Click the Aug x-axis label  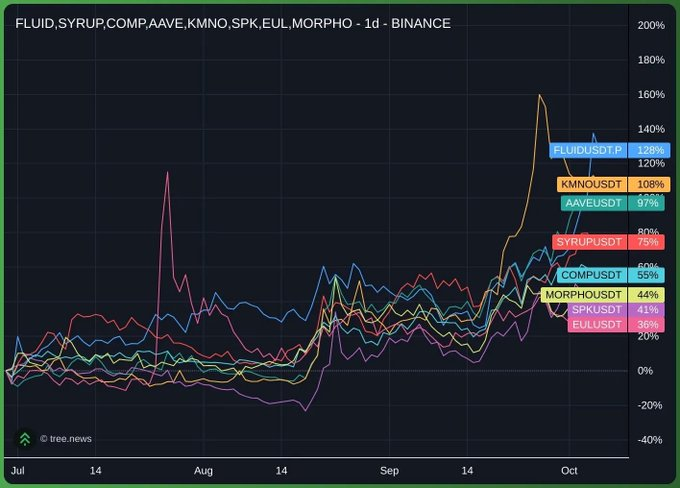[x=203, y=471]
